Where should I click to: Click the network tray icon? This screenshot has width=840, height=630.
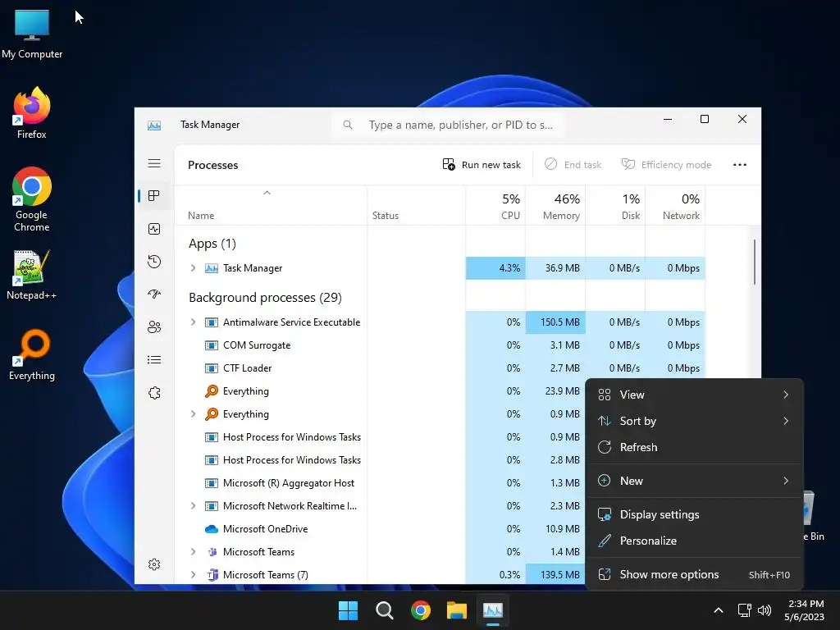[744, 610]
